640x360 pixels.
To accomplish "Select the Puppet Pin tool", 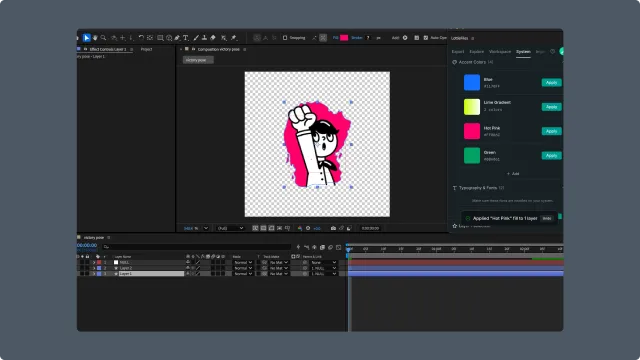I will click(234, 38).
